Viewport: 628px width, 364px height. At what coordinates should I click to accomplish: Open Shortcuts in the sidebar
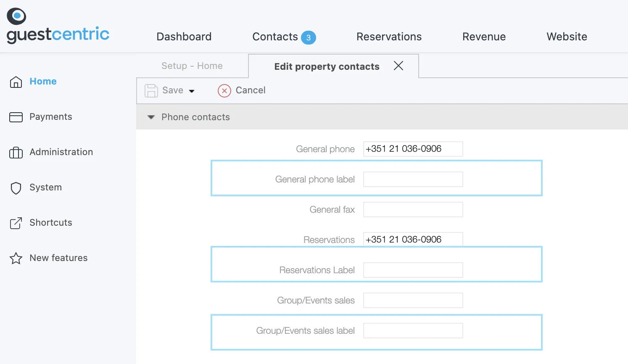tap(51, 223)
